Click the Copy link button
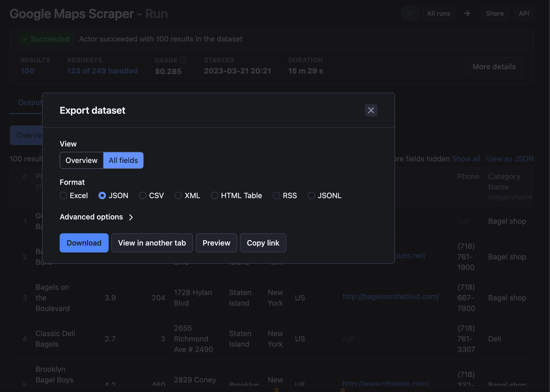 click(263, 243)
